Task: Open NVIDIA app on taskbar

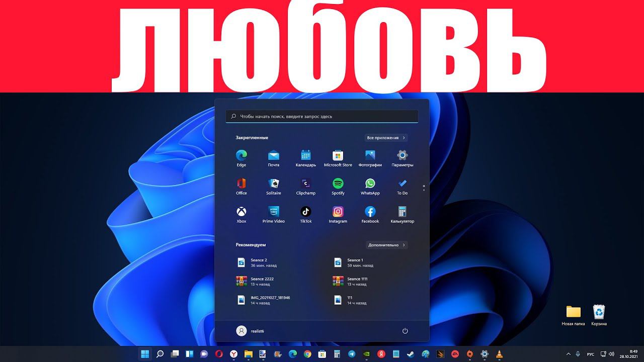Action: point(367,354)
